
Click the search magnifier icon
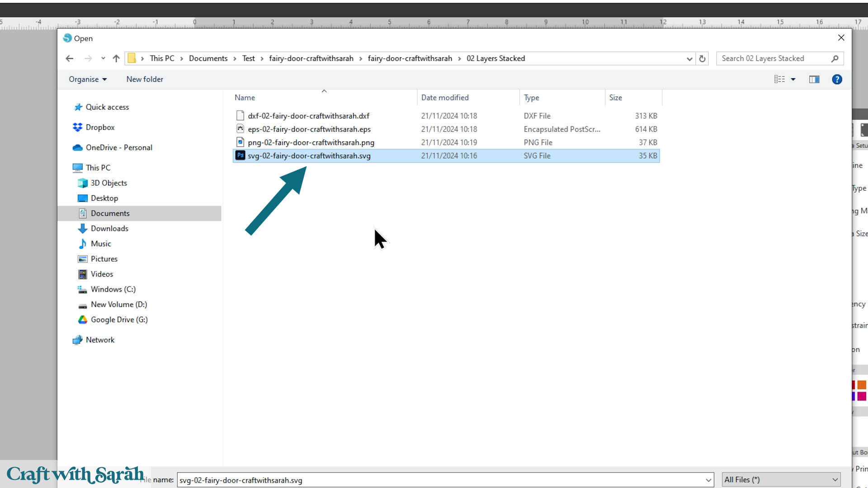(835, 58)
